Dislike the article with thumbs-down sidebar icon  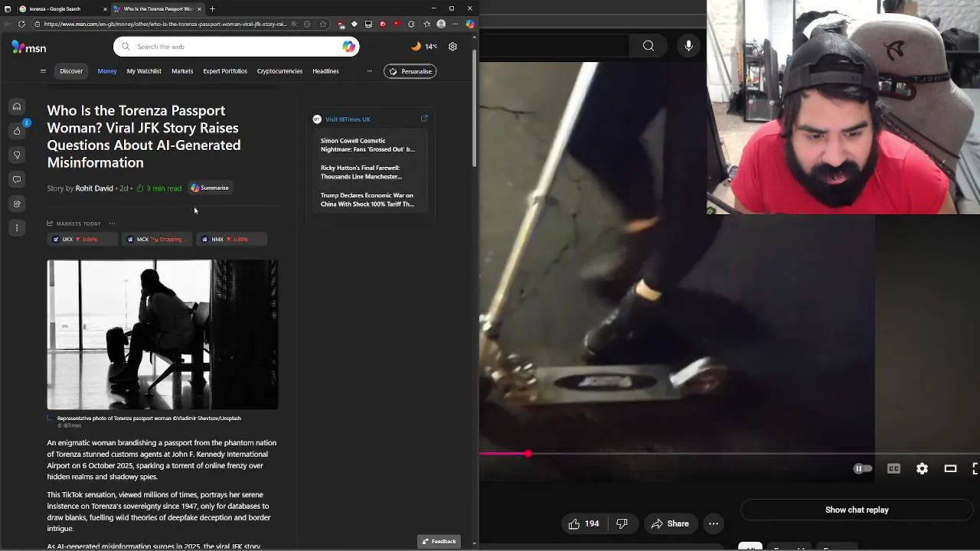coord(17,155)
